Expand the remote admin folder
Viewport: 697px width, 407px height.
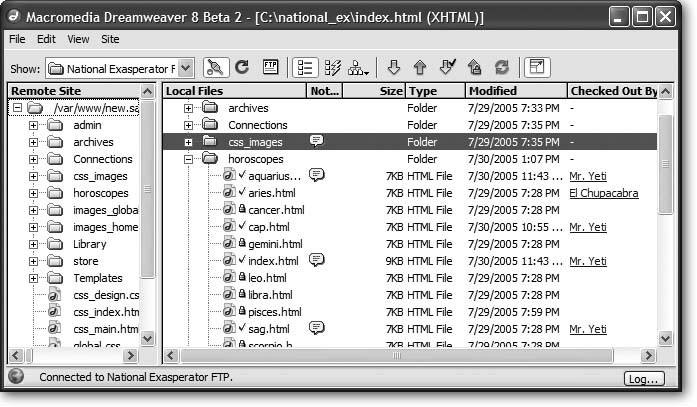pyautogui.click(x=33, y=126)
